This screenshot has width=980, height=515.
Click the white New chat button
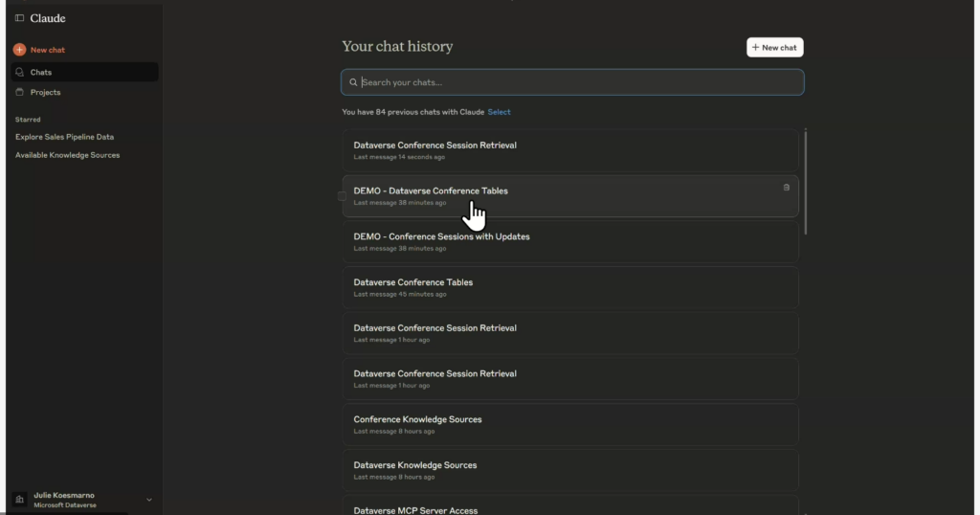(x=774, y=48)
